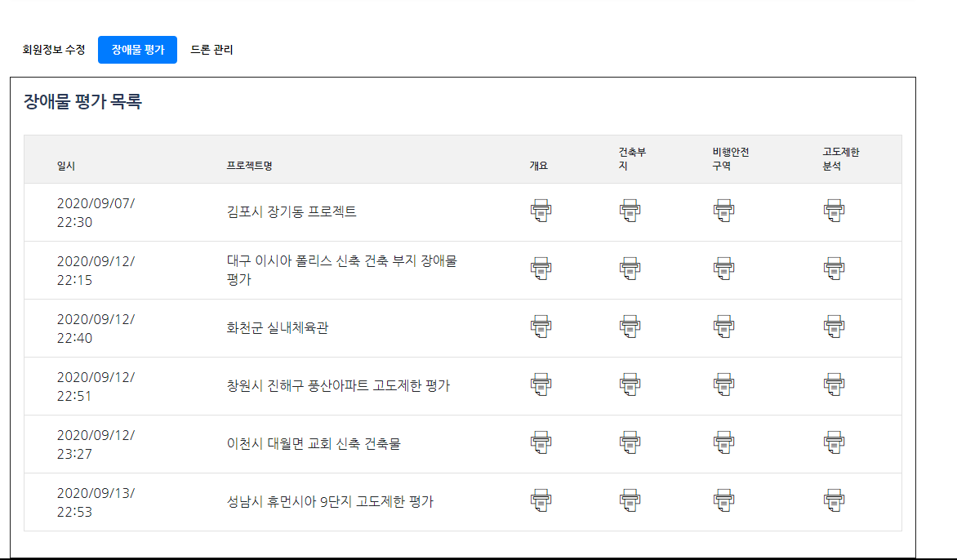Switch to the 드론 관리 tab

(211, 50)
